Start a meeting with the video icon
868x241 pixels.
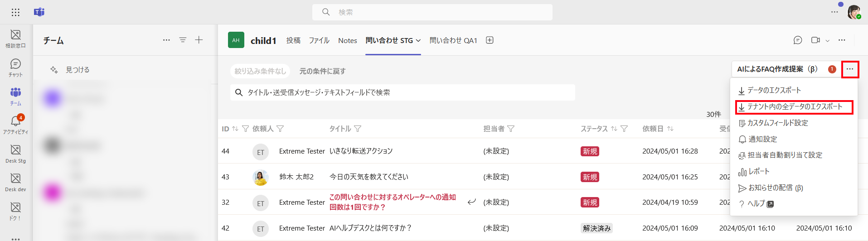pyautogui.click(x=815, y=40)
